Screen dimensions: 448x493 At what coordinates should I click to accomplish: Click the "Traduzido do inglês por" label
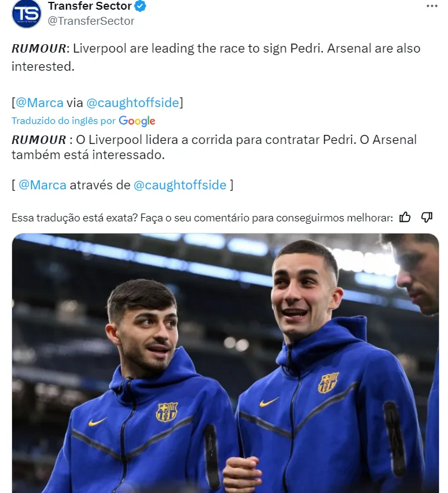coord(63,121)
